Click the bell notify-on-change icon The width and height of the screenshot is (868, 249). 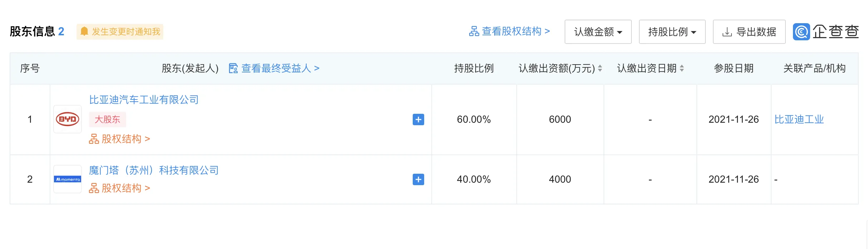(x=84, y=31)
